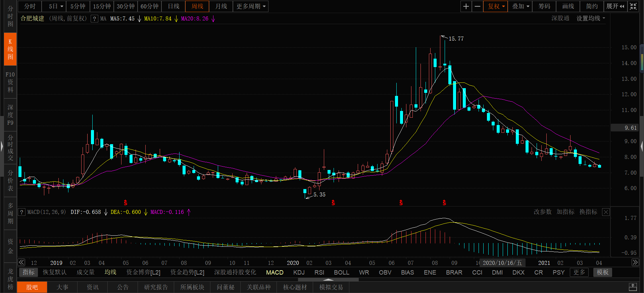Viewport: 644px width, 293px height.
Task: Switch to the 5分钟 period
Action: (78, 6)
